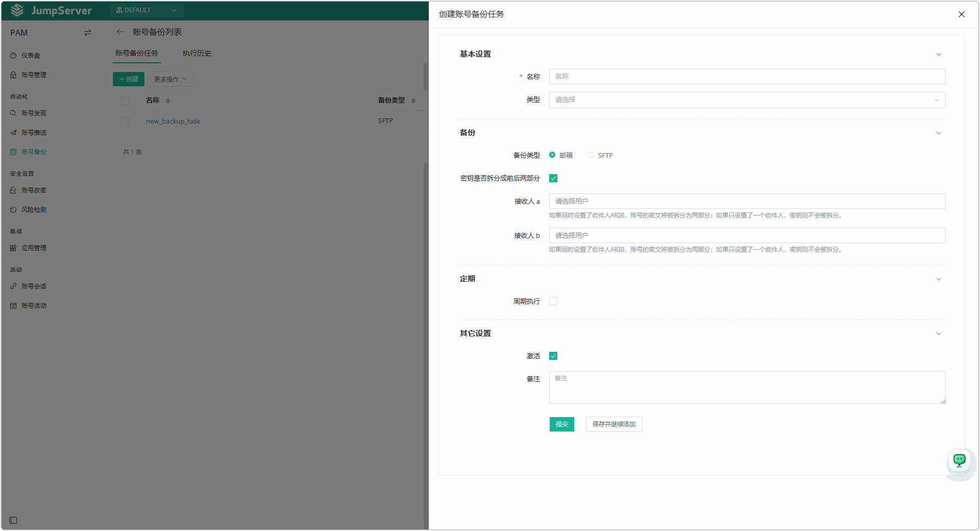Open the 类型 select dropdown
This screenshot has width=980, height=531.
[747, 100]
